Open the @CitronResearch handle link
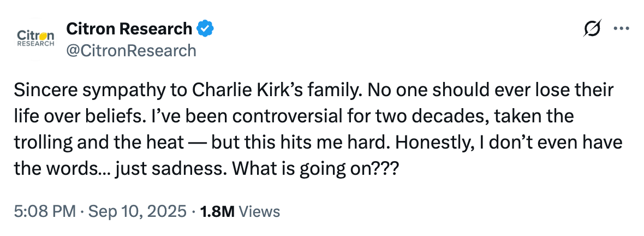 coord(131,50)
